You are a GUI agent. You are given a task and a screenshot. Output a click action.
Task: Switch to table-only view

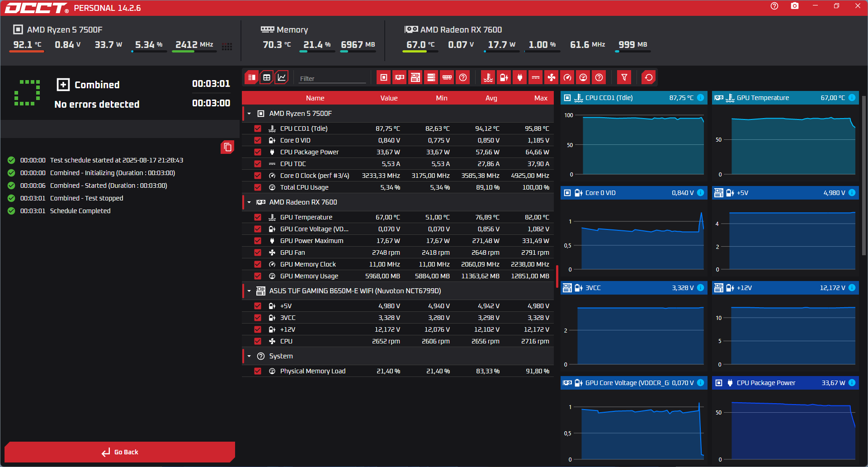click(x=267, y=77)
